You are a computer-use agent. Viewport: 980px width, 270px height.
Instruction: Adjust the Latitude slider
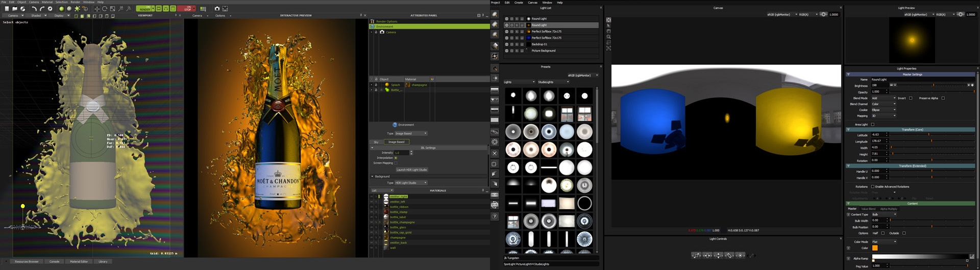932,134
